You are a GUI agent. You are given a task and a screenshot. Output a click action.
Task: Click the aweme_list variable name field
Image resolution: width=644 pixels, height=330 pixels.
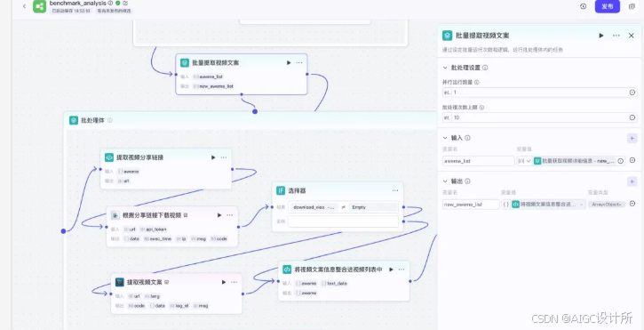pyautogui.click(x=479, y=161)
